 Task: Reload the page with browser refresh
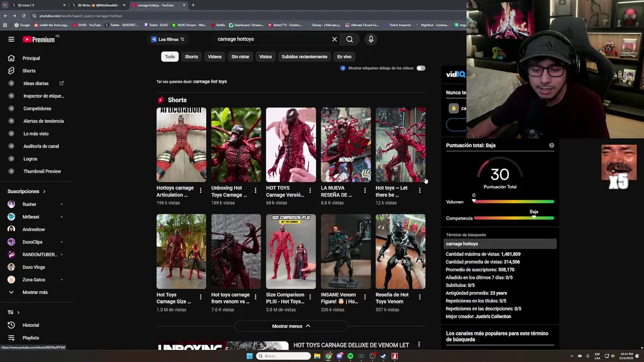point(23,16)
